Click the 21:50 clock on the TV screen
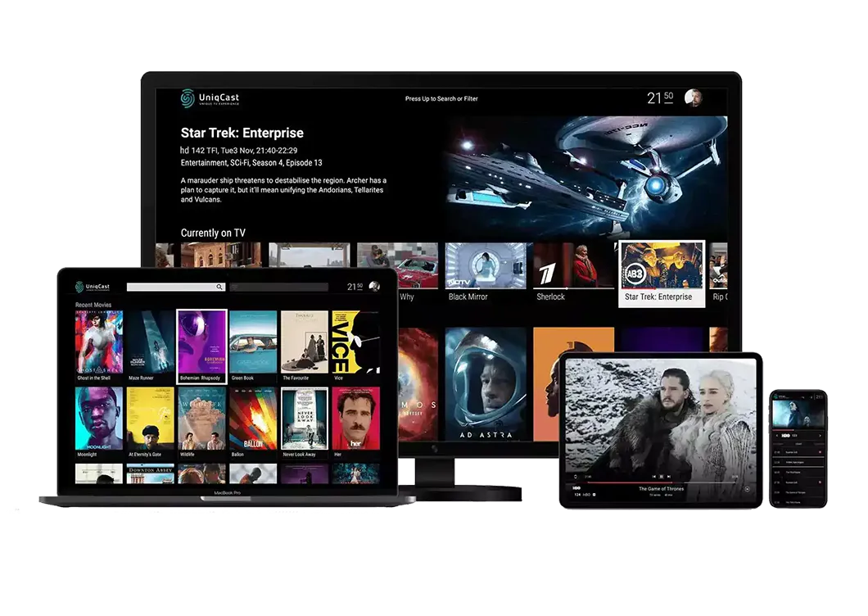868x616 pixels. tap(660, 98)
